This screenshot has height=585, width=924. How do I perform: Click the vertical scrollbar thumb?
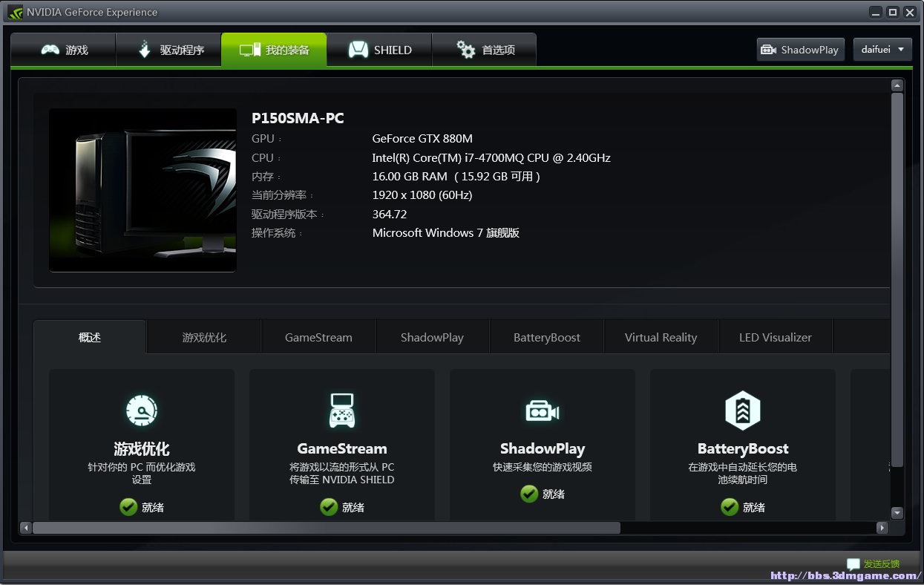point(897,280)
